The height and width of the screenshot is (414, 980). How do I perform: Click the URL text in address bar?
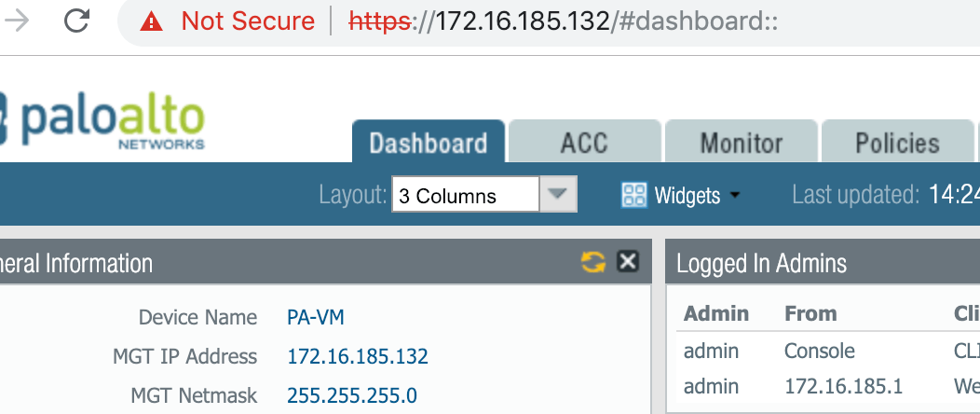[563, 21]
